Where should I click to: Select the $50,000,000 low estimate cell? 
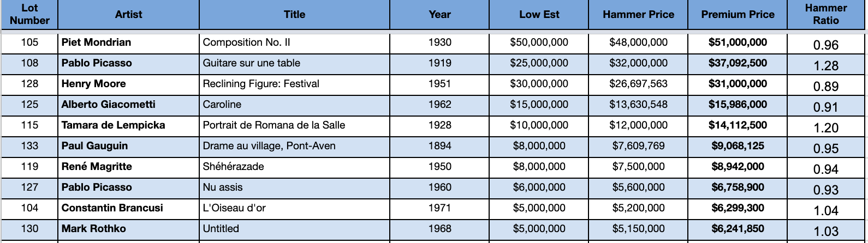pos(539,42)
